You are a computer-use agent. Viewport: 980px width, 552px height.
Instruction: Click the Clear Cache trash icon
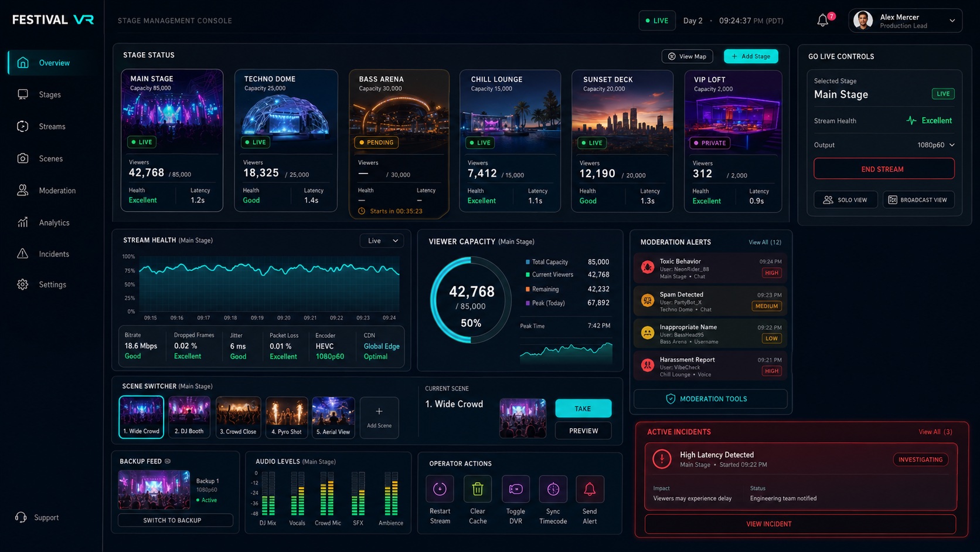(x=478, y=489)
